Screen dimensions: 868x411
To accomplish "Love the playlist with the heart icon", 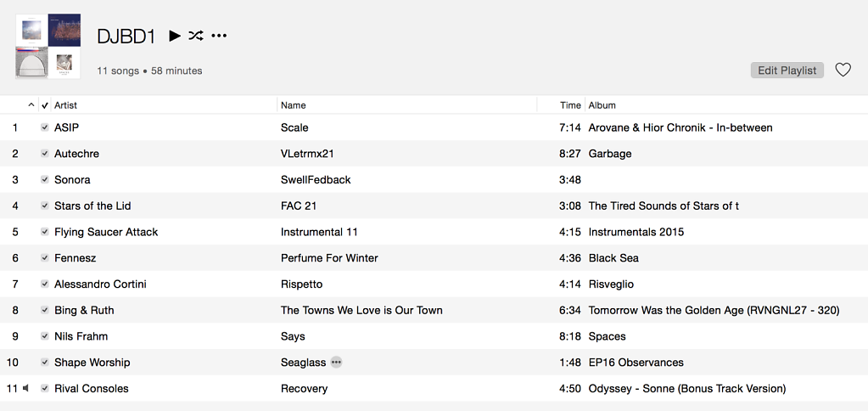I will (x=843, y=70).
